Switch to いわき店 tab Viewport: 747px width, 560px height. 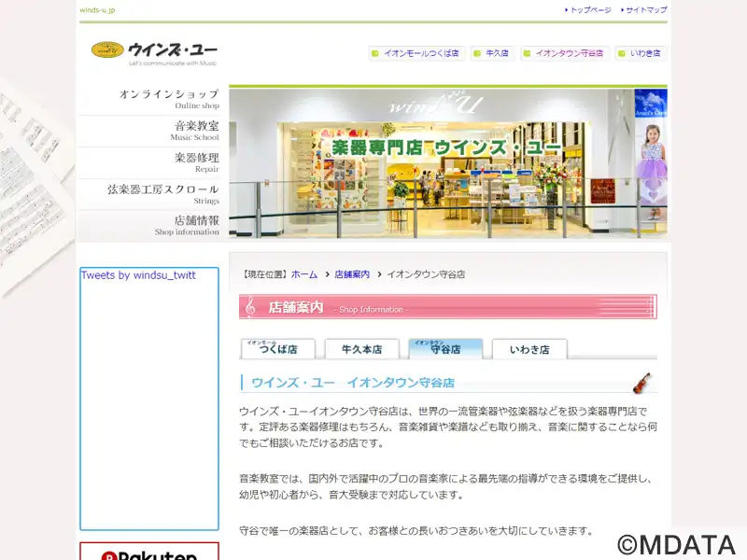pos(529,348)
